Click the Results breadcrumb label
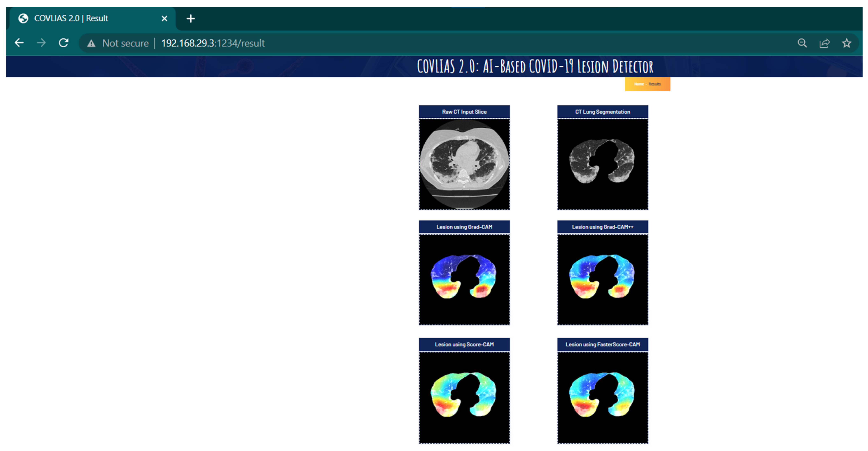Screen dimensions: 868x451 click(x=655, y=84)
